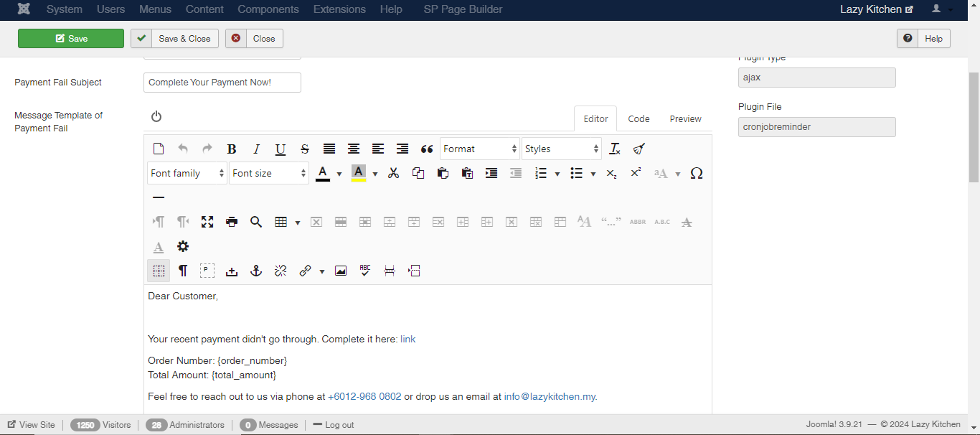Run the spell checker ABC icon
The height and width of the screenshot is (435, 980).
coord(365,271)
